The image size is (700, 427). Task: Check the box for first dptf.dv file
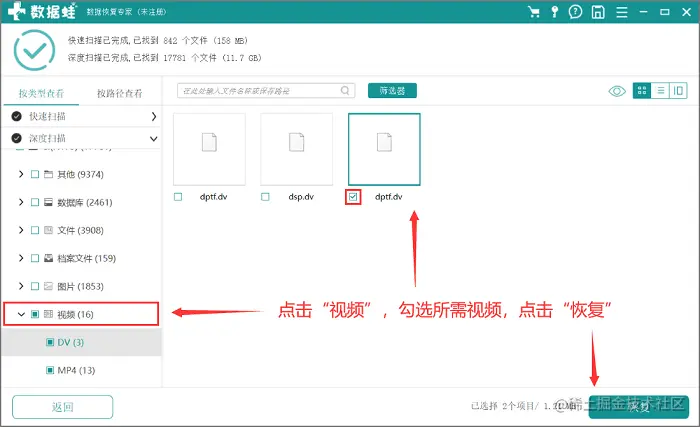point(178,197)
